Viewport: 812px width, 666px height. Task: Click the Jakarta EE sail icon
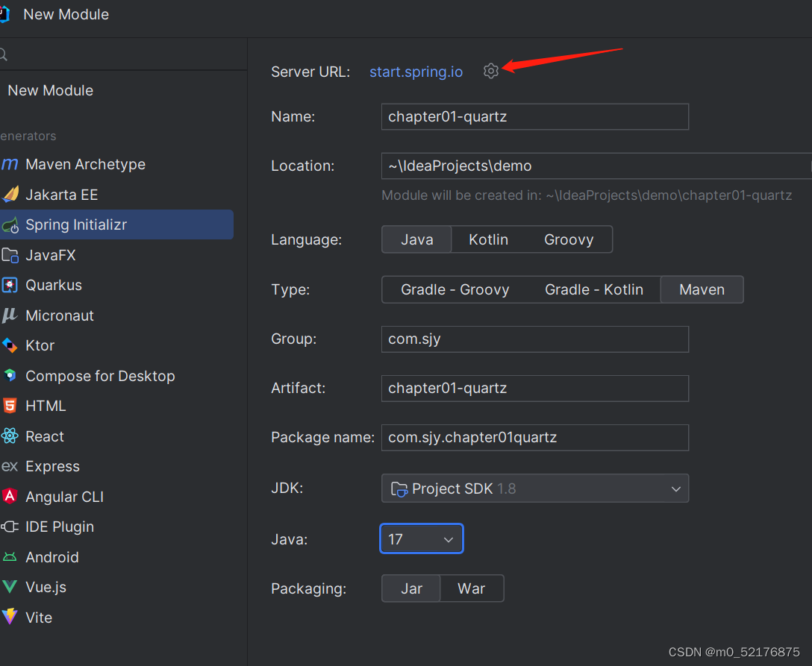tap(10, 195)
